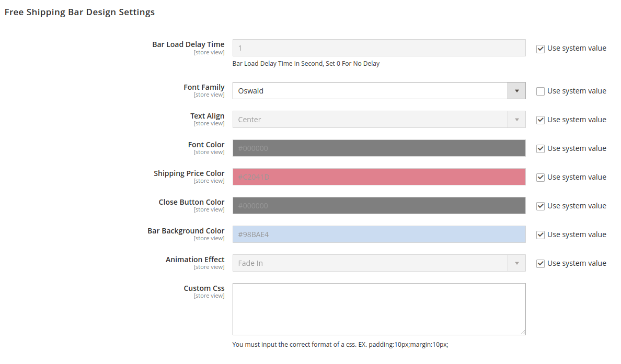Uncheck Use system value for Bar Load Delay Time
The width and height of the screenshot is (621, 364).
pos(540,49)
